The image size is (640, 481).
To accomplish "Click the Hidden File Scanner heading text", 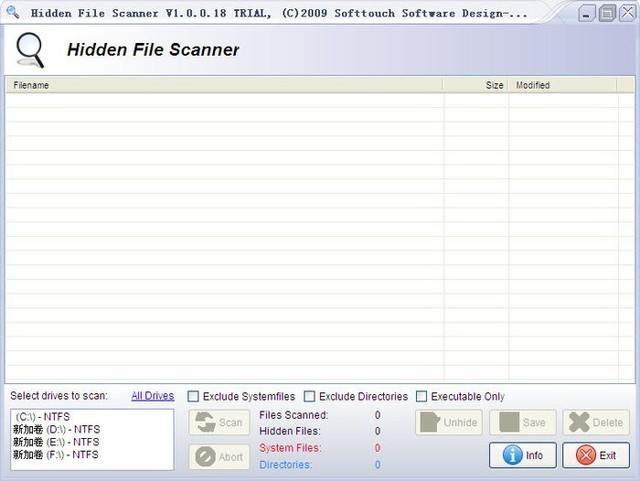I will (x=153, y=49).
